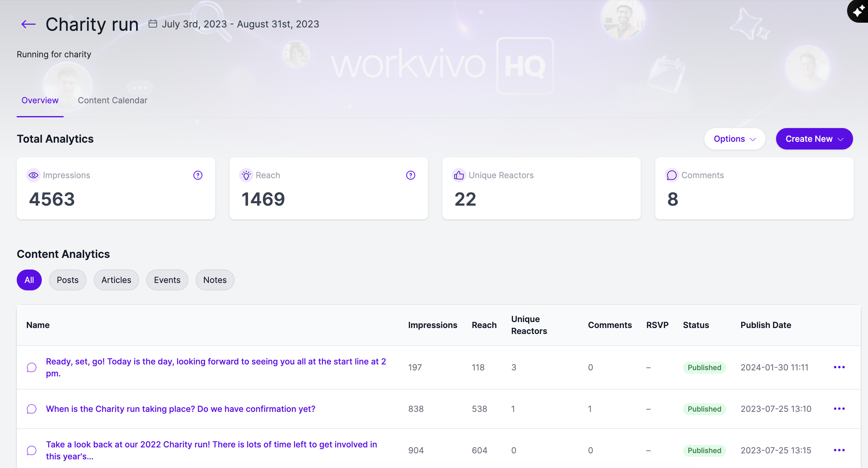Click the Unique Reactors column header
The height and width of the screenshot is (468, 868).
tap(529, 325)
